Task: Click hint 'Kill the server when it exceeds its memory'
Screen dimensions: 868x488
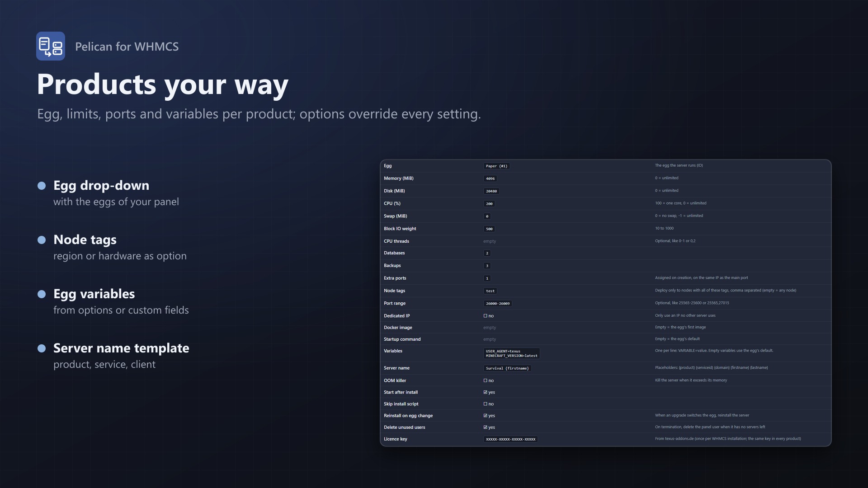Action: tap(691, 380)
